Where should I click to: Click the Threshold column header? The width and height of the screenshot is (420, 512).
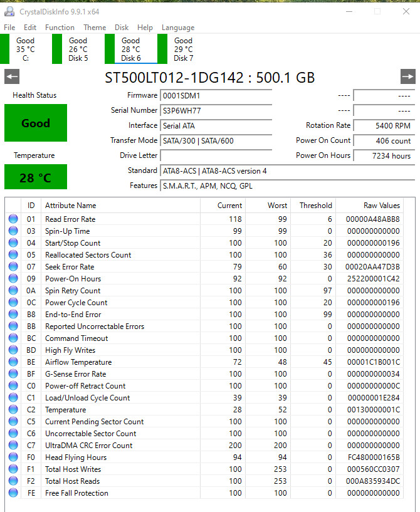(313, 206)
